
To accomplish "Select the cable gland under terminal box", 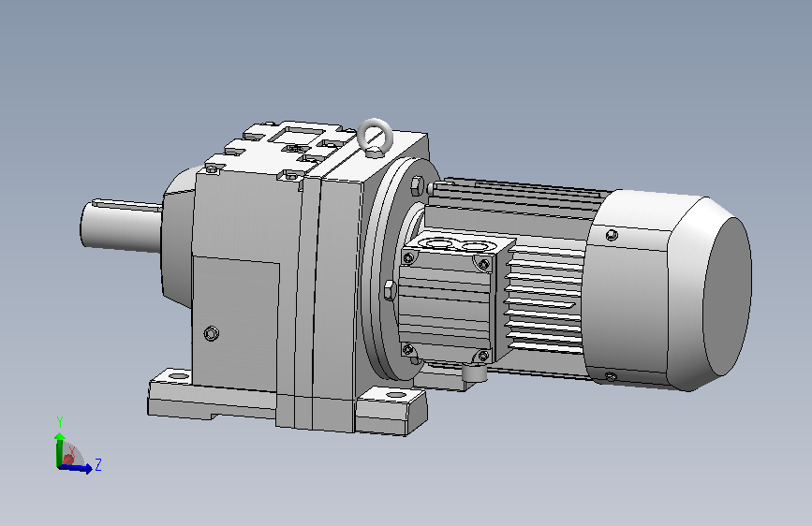I will [474, 372].
